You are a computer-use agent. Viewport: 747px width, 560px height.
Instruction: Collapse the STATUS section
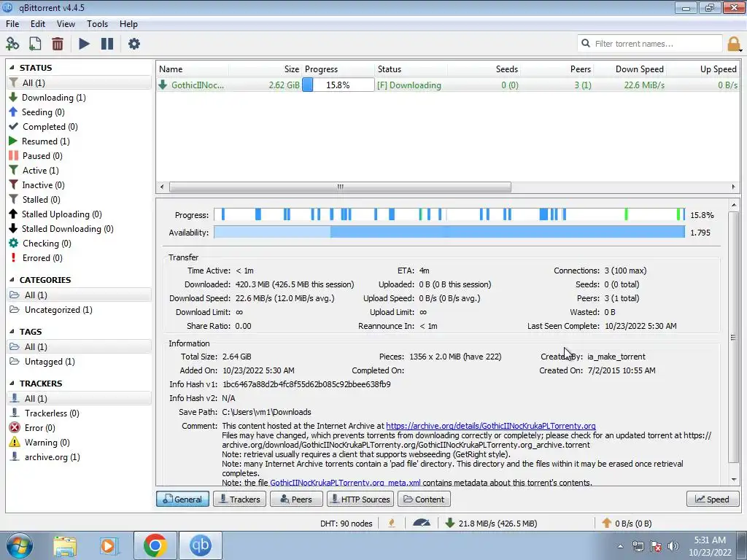[12, 68]
